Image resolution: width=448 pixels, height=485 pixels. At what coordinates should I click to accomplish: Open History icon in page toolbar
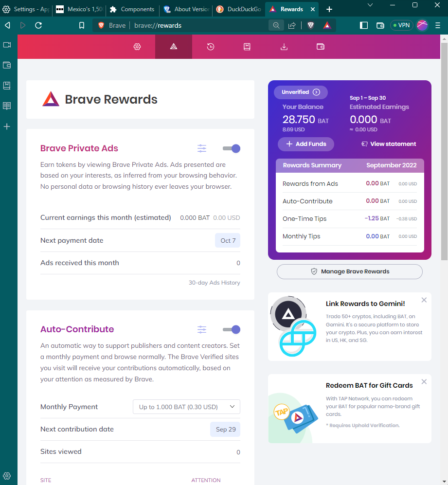[x=211, y=47]
